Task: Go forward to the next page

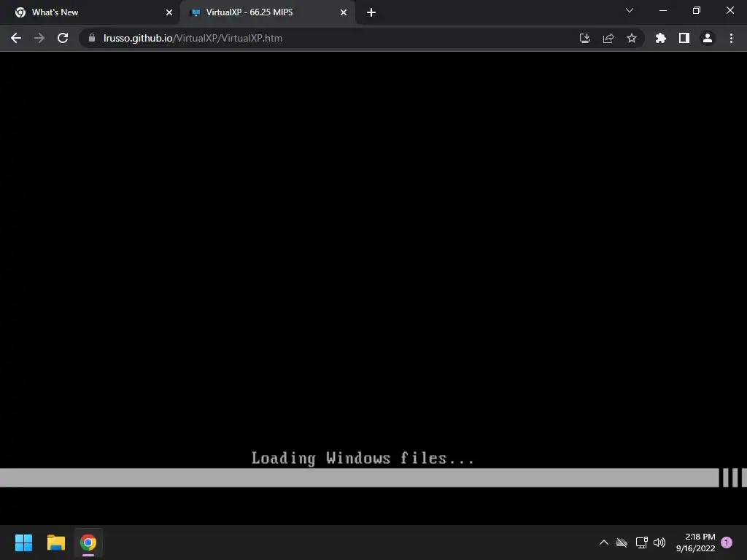Action: click(x=39, y=38)
